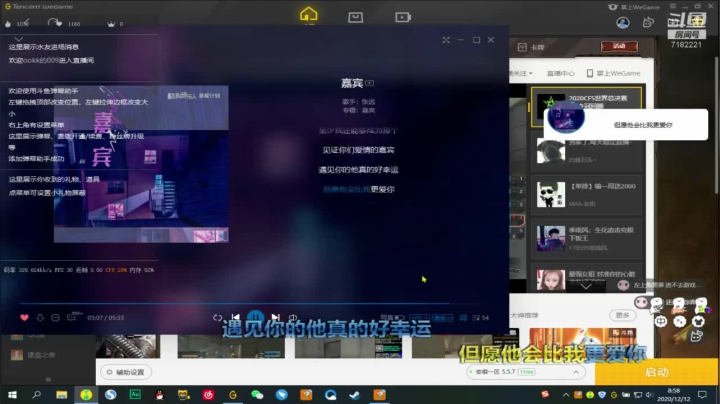The image size is (720, 404).
Task: Switch to 直播中心 tab
Action: click(561, 73)
